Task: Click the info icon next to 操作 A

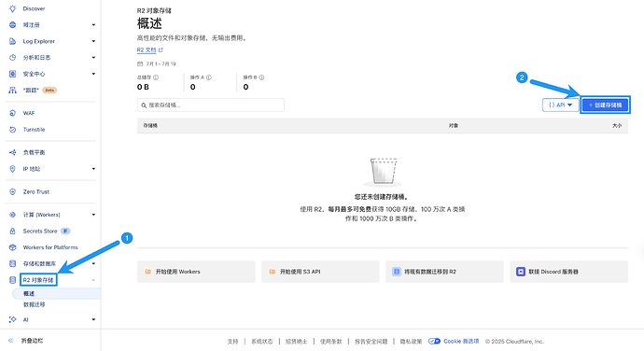Action: pos(209,77)
